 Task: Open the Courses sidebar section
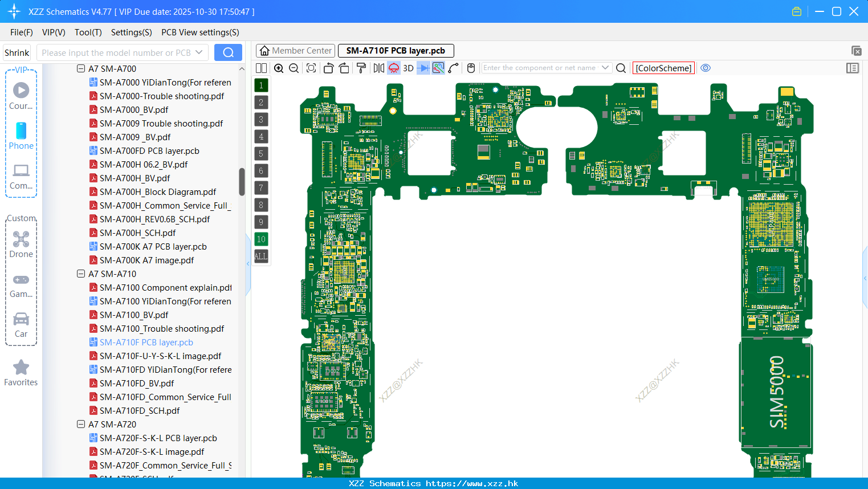(21, 96)
